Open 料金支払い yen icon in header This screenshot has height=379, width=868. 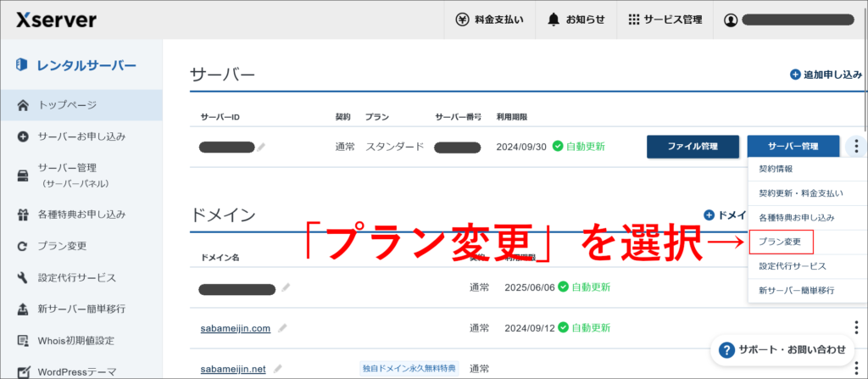pos(462,20)
